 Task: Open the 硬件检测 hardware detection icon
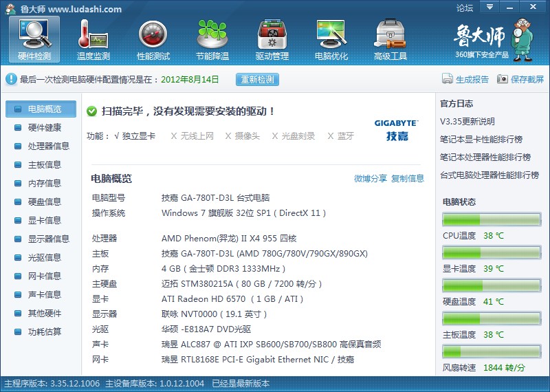click(34, 39)
